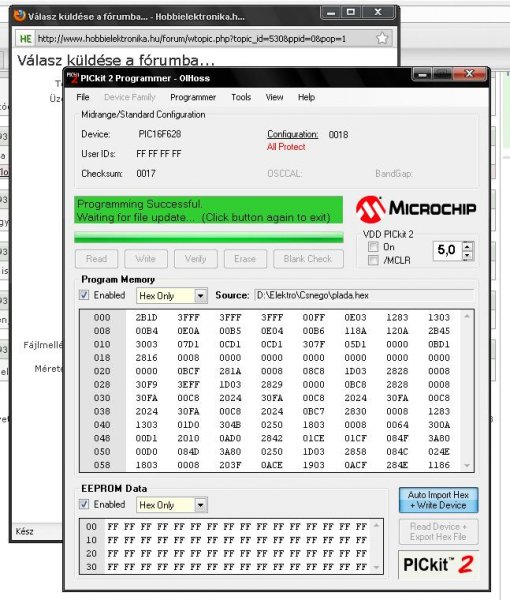Click the device name PIC16F628

click(160, 134)
